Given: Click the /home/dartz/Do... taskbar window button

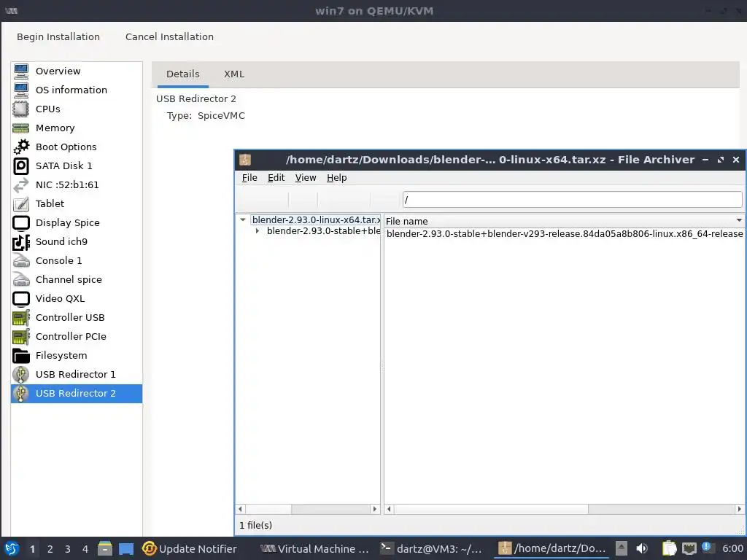Looking at the screenshot, I should pos(551,548).
